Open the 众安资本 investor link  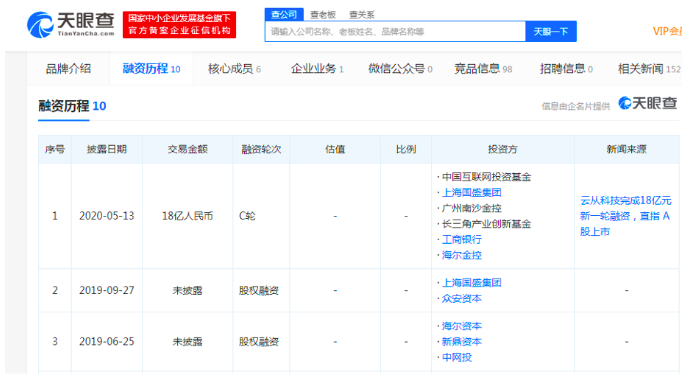point(462,298)
